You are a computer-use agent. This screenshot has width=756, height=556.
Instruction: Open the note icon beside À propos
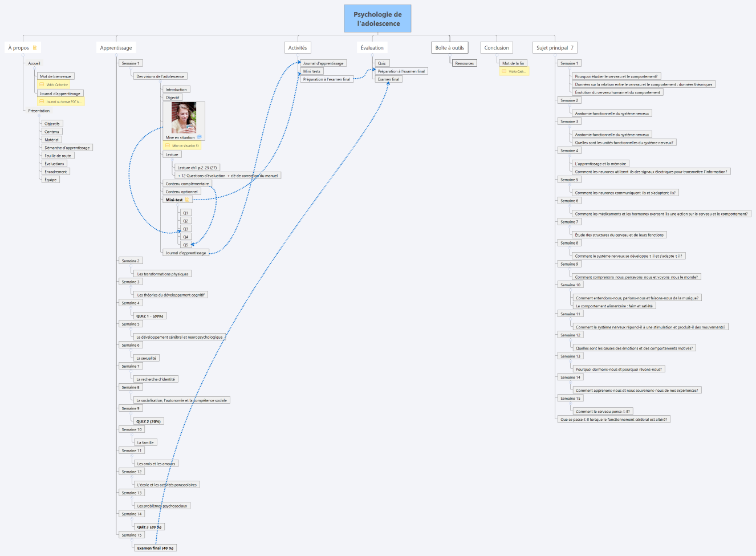pyautogui.click(x=35, y=48)
